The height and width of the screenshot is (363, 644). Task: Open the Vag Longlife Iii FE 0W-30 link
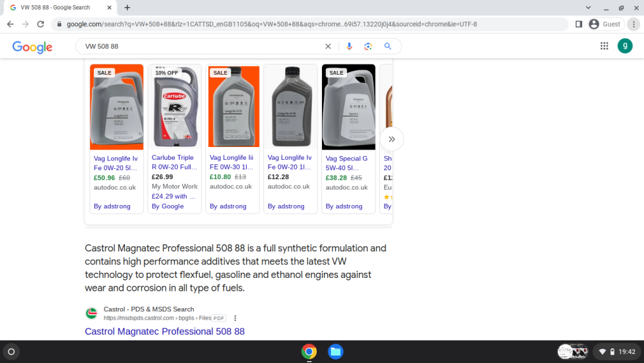(232, 162)
